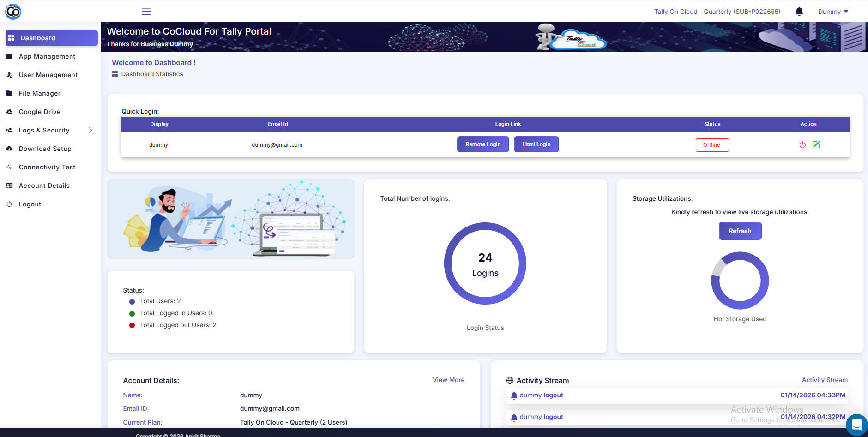The image size is (868, 437).
Task: Click the dummy logout 04:32PM activity entry
Action: pos(677,417)
